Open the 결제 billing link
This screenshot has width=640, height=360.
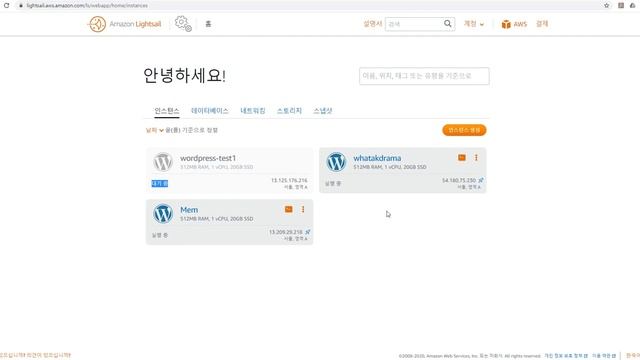pos(542,24)
